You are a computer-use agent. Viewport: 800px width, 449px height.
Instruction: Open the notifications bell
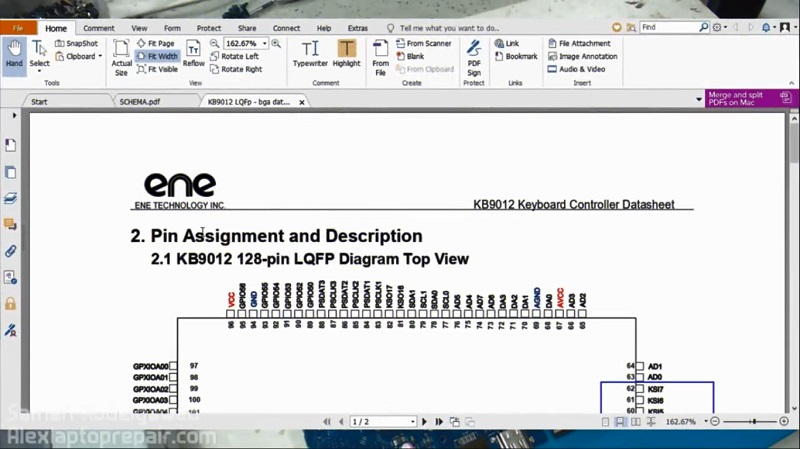(x=766, y=28)
